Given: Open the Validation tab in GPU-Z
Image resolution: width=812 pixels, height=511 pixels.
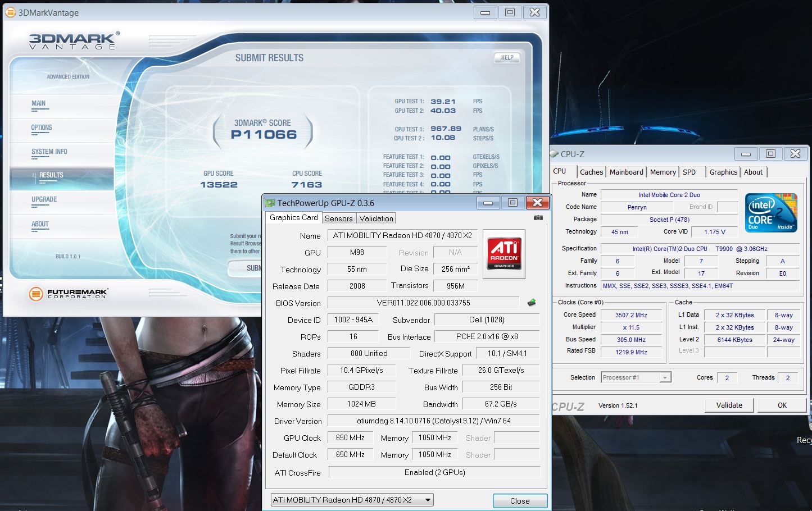Looking at the screenshot, I should tap(376, 218).
